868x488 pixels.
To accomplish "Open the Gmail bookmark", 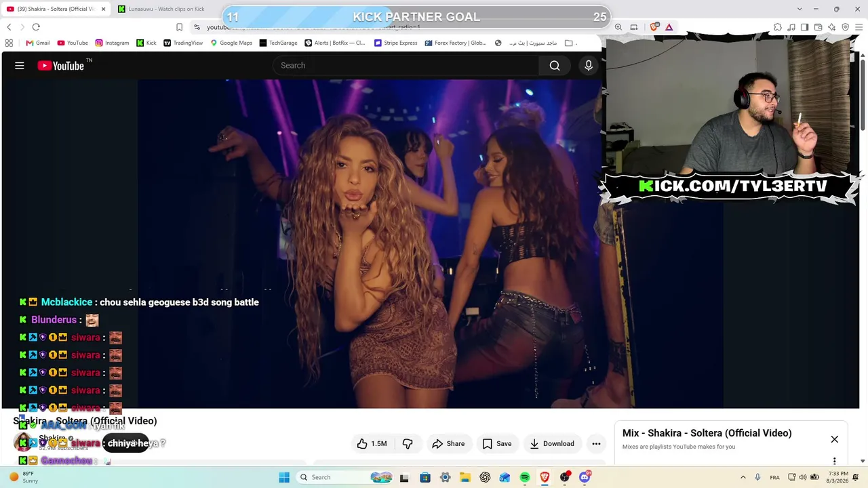I will click(38, 43).
